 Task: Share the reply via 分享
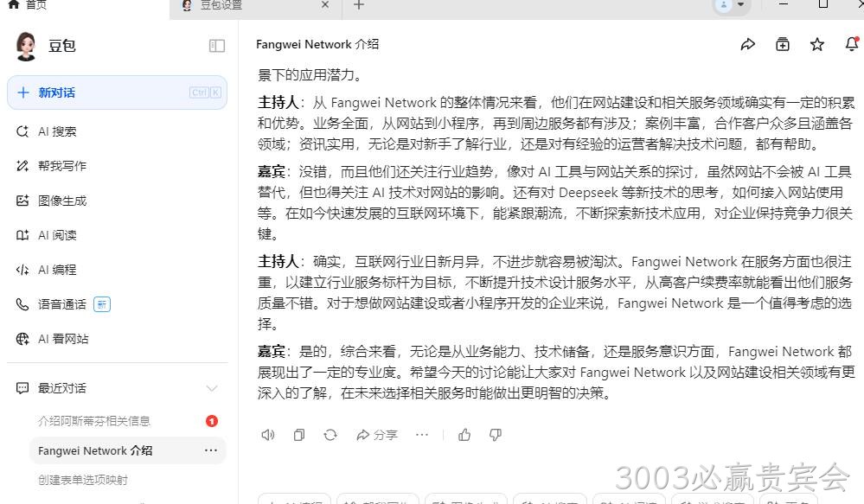(x=377, y=435)
